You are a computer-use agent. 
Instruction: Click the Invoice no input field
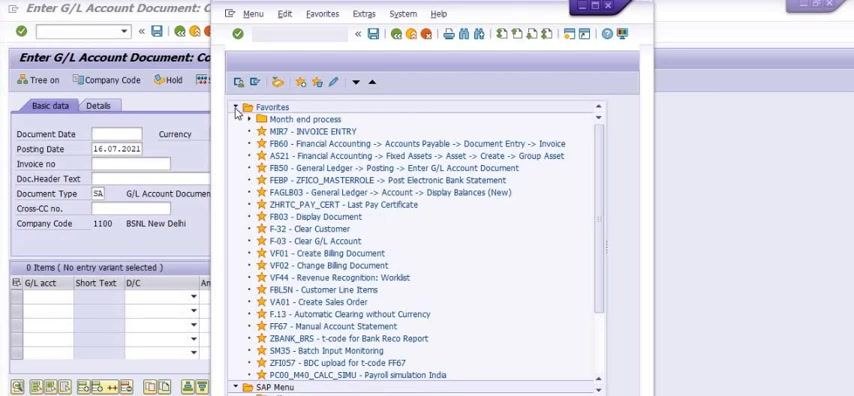(131, 164)
